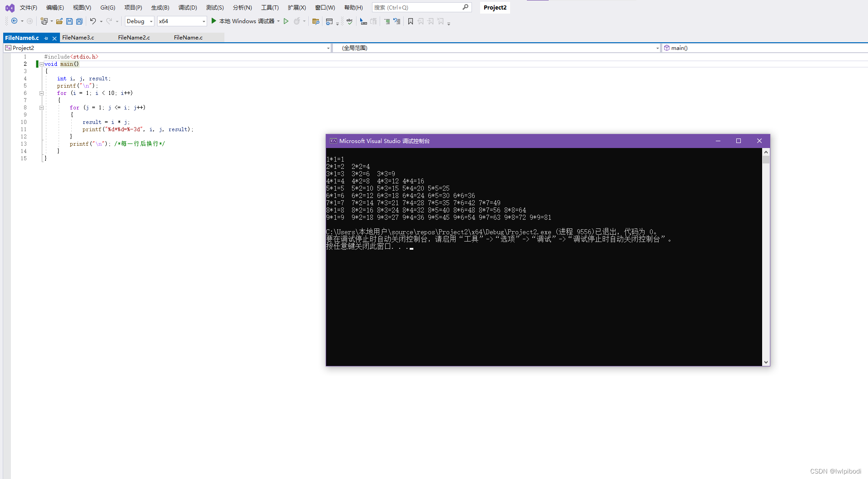The height and width of the screenshot is (479, 868).
Task: Click the save all files icon
Action: 79,21
